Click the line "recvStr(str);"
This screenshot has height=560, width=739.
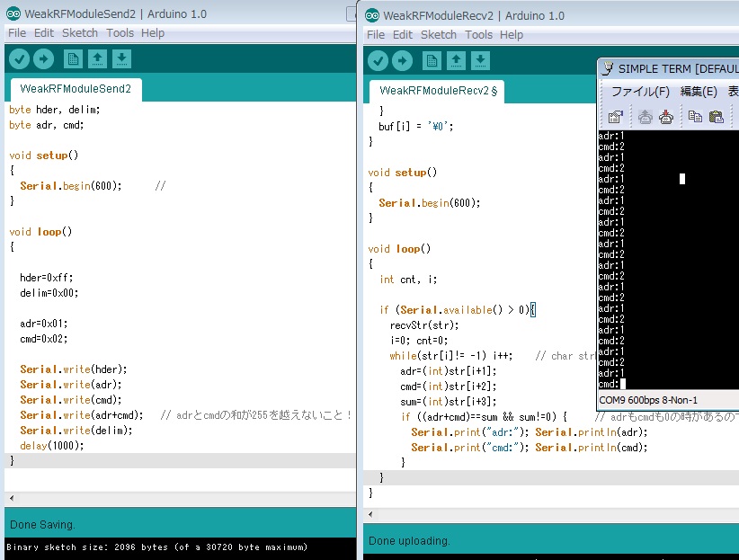(424, 325)
